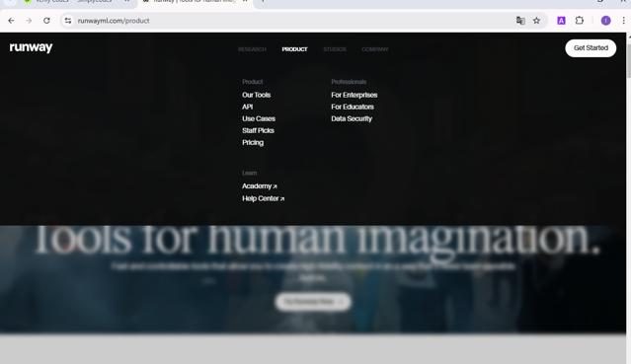Open a new browser tab

(x=263, y=2)
